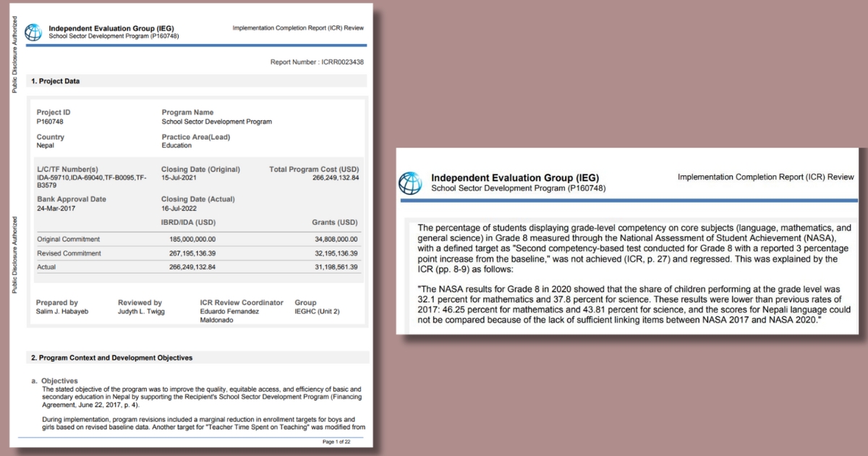Click the 'Page 1 of 22' footer

point(336,441)
